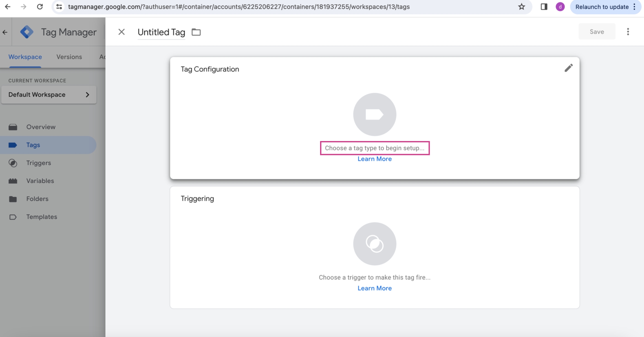Click Relaunch to update button
Image resolution: width=644 pixels, height=337 pixels.
602,7
